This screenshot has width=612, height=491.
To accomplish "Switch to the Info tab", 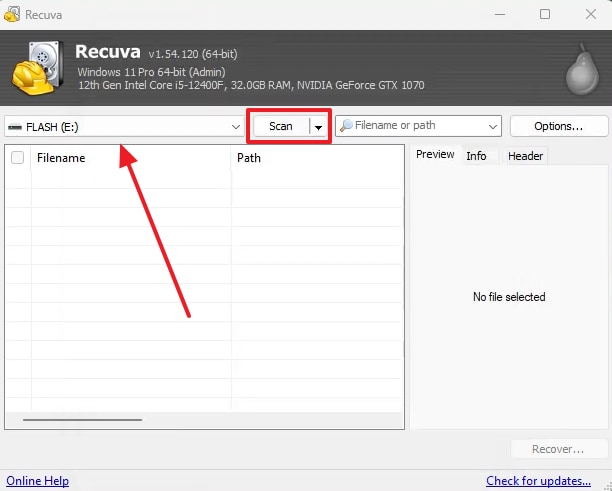I will [476, 156].
